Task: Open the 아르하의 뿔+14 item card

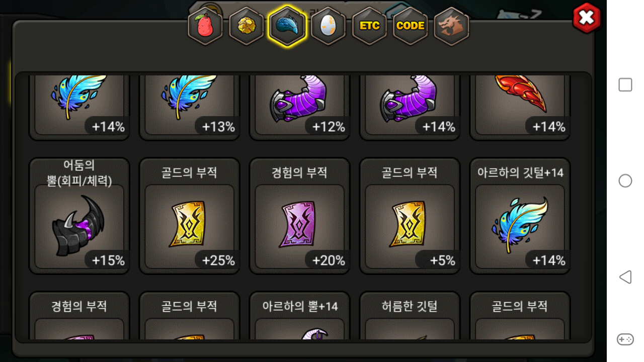Action: click(x=300, y=315)
